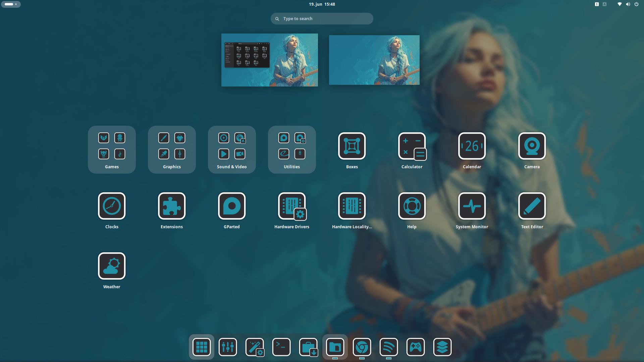This screenshot has width=644, height=362.
Task: Launch the Terminal from the dock
Action: [x=281, y=347]
